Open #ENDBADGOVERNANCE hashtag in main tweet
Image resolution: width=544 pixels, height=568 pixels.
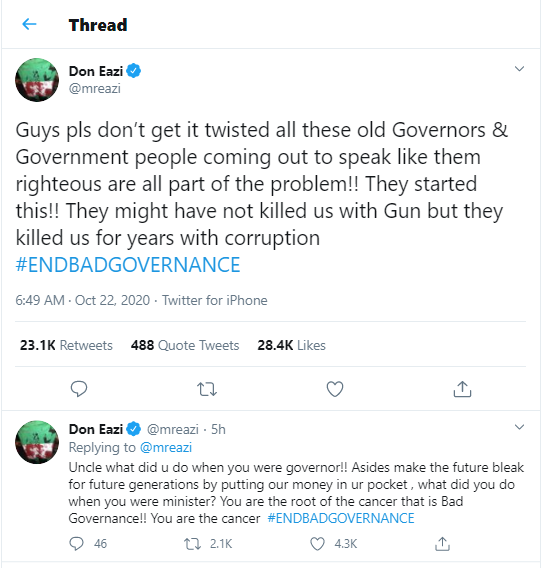pos(128,264)
